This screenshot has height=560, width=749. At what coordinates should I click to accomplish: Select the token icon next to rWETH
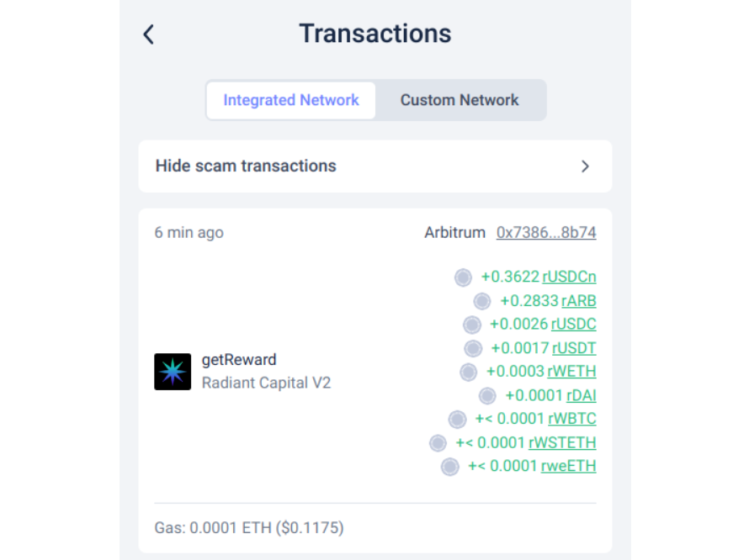468,372
